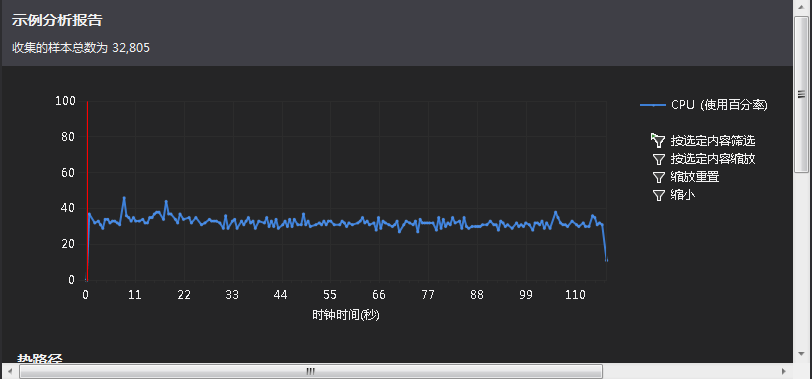Click the 按选定内容缩放 link
Image resolution: width=812 pixels, height=379 pixels.
(x=713, y=159)
